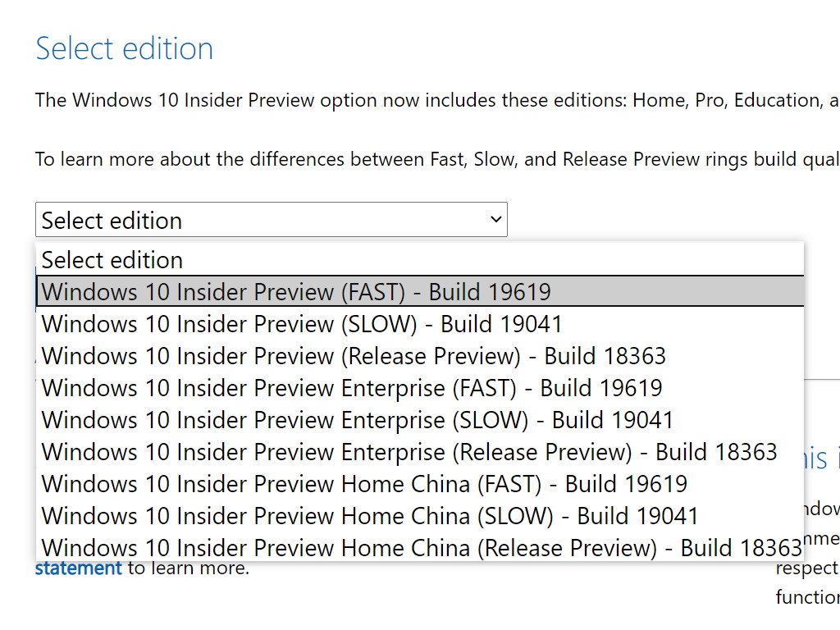
Task: Select Enterprise (Release Preview) Build 18363
Action: click(409, 451)
